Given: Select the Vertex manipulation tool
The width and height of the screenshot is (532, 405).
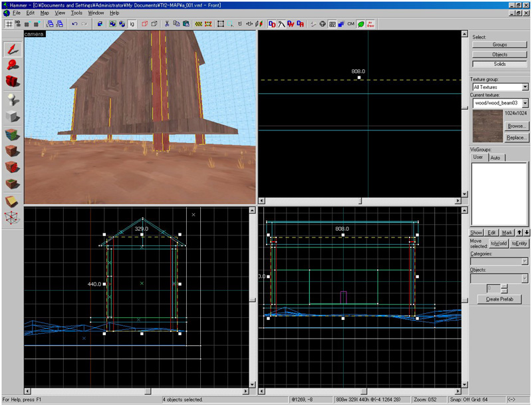Looking at the screenshot, I should [13, 217].
